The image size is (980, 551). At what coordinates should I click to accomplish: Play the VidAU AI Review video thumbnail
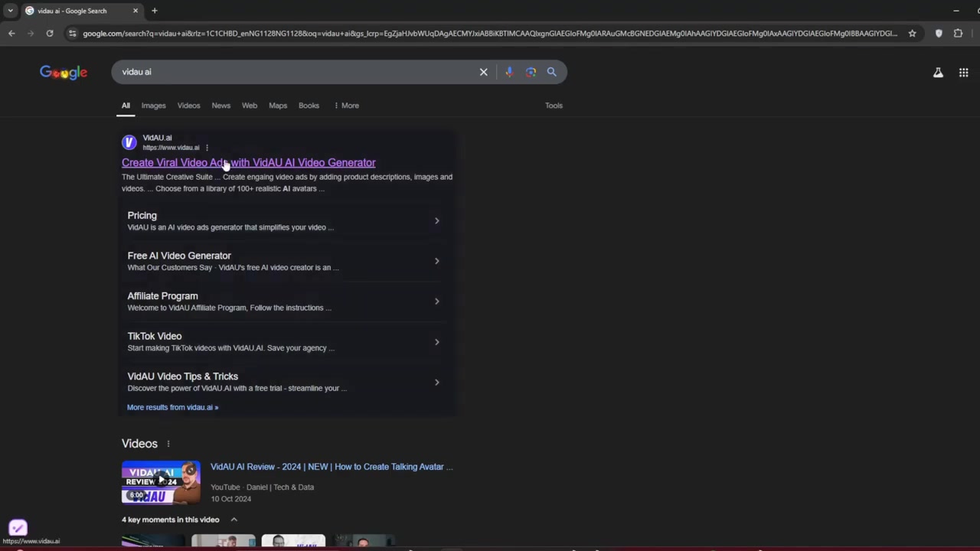[161, 482]
